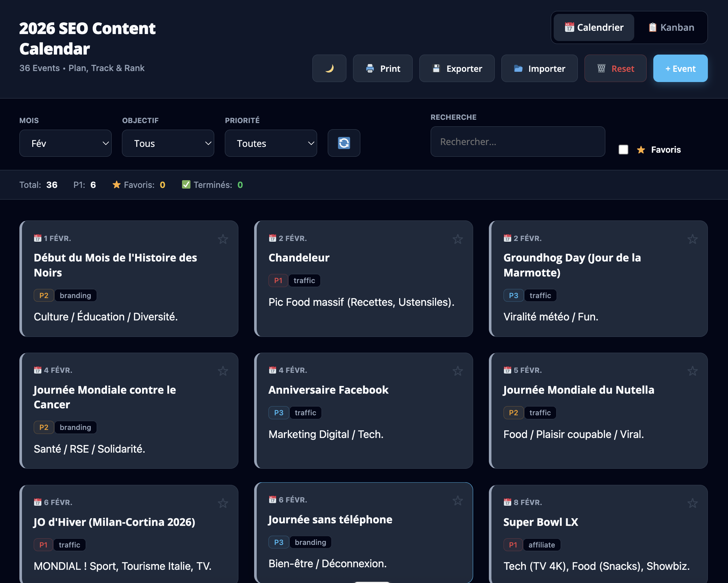Star the Journée Mondiale du Nutella event
Viewport: 728px width, 583px height.
692,371
